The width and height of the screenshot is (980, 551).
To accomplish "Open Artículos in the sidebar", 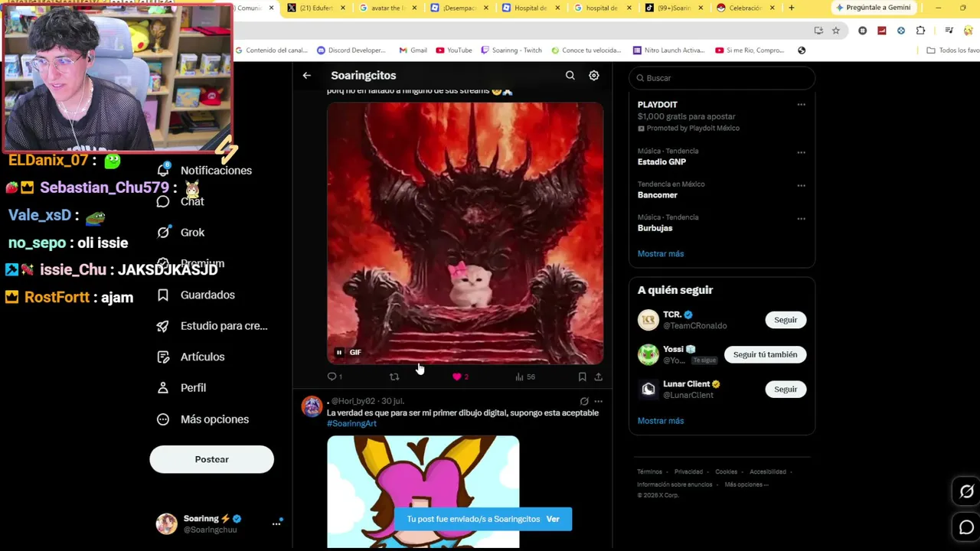I will [191, 357].
